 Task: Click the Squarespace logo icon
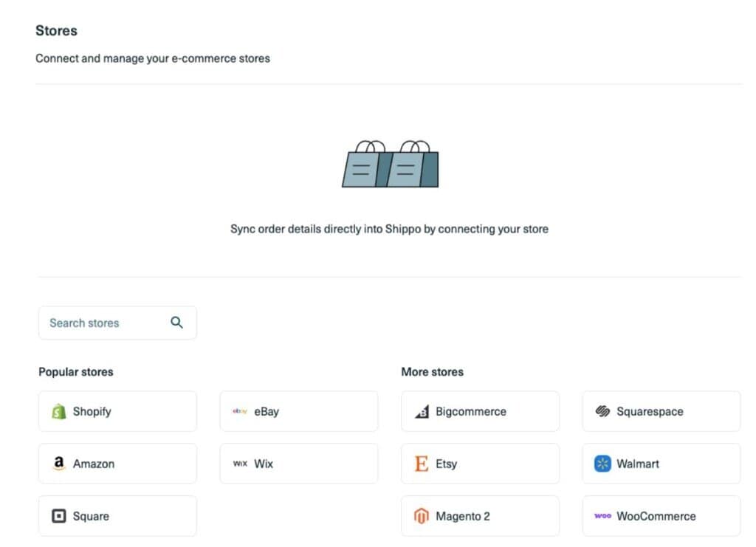coord(602,412)
